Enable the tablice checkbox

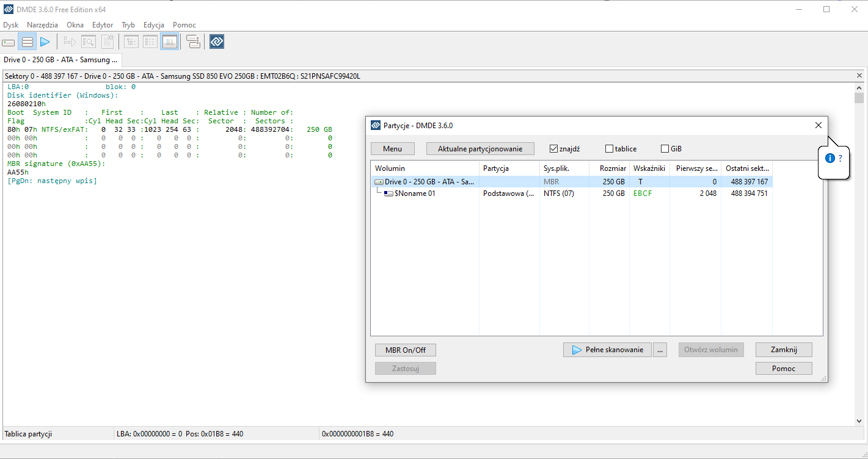coord(609,149)
